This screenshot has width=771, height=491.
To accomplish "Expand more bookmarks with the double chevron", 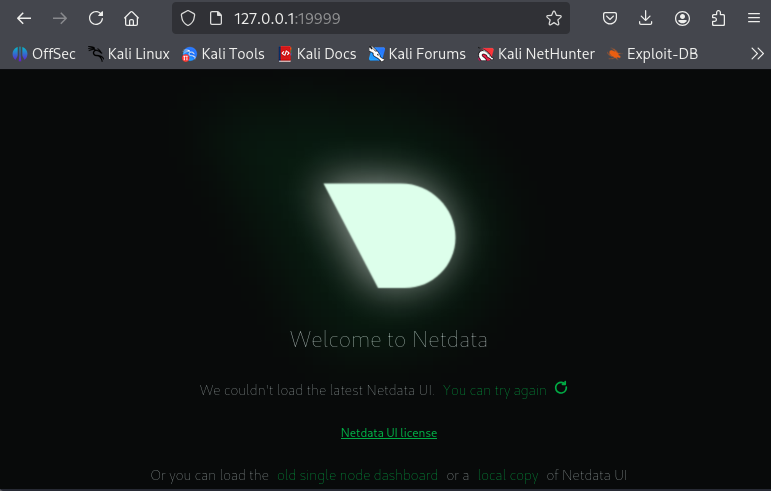I will click(757, 54).
